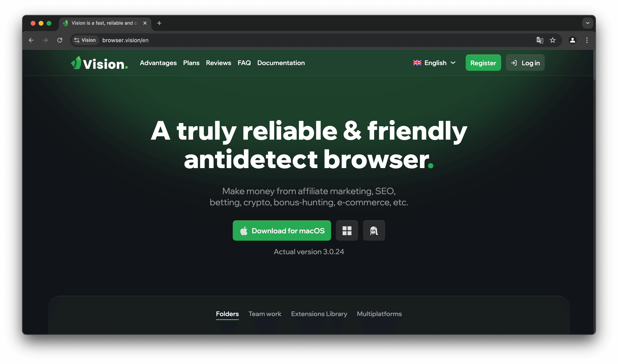Select the Extensions Library tab
The width and height of the screenshot is (618, 364).
coord(319,314)
